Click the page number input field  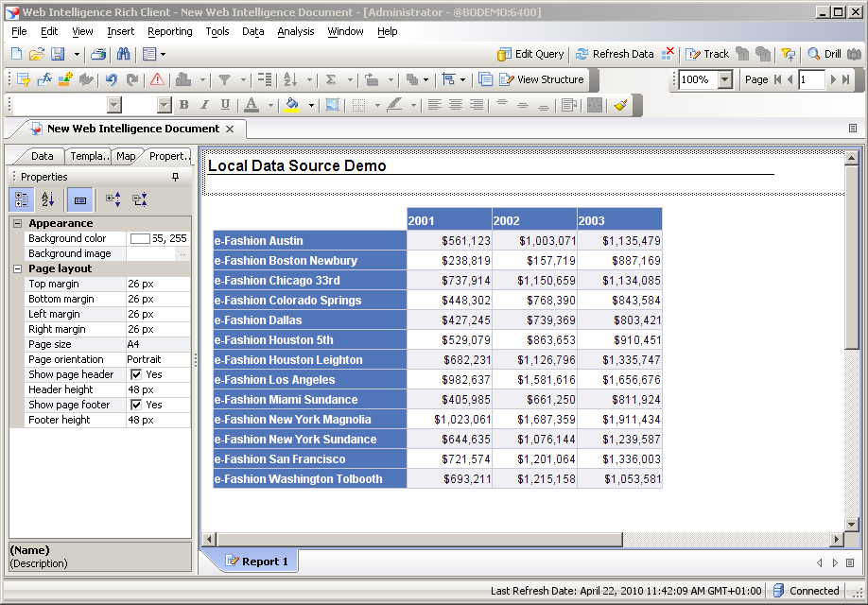pyautogui.click(x=811, y=79)
